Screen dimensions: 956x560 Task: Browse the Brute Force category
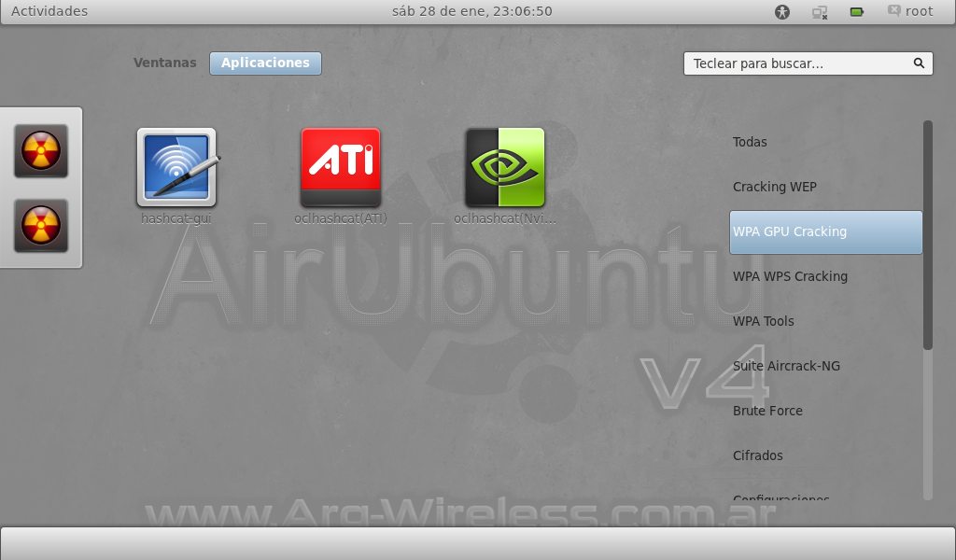coord(767,411)
